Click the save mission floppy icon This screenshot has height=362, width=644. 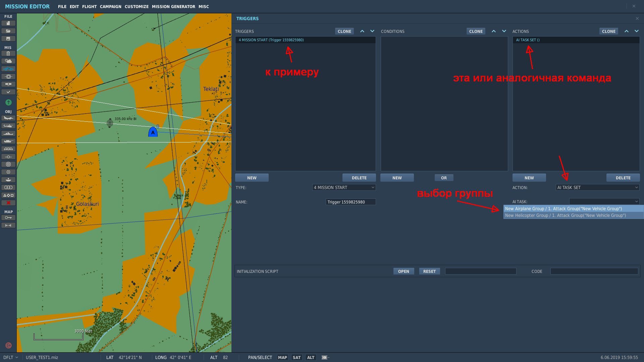pyautogui.click(x=8, y=39)
